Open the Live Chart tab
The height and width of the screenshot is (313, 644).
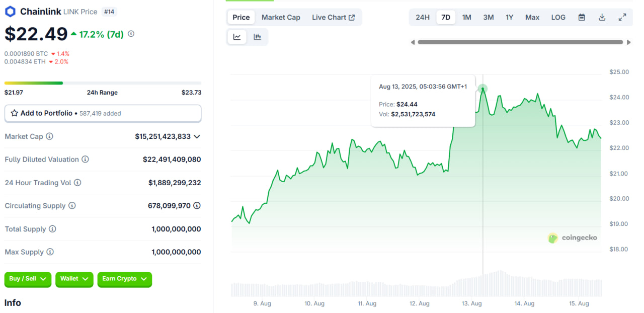click(333, 17)
